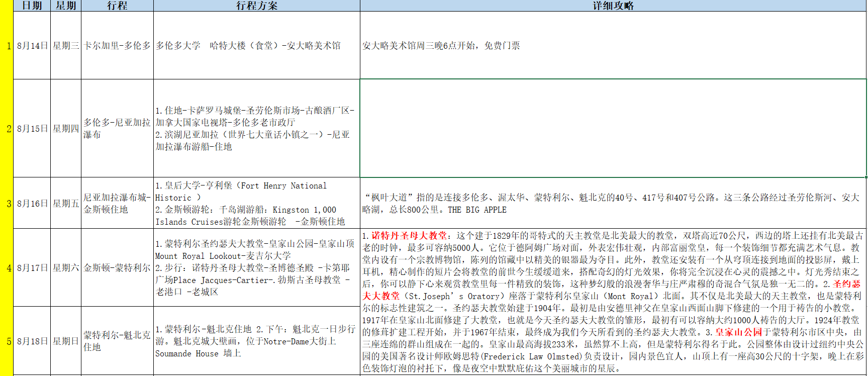Select the 星期 header cell
Image resolution: width=868 pixels, height=376 pixels.
[x=66, y=6]
